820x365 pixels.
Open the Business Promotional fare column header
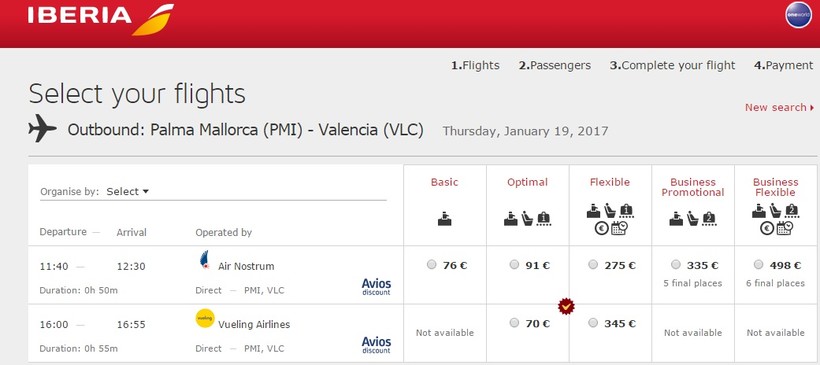tap(693, 187)
